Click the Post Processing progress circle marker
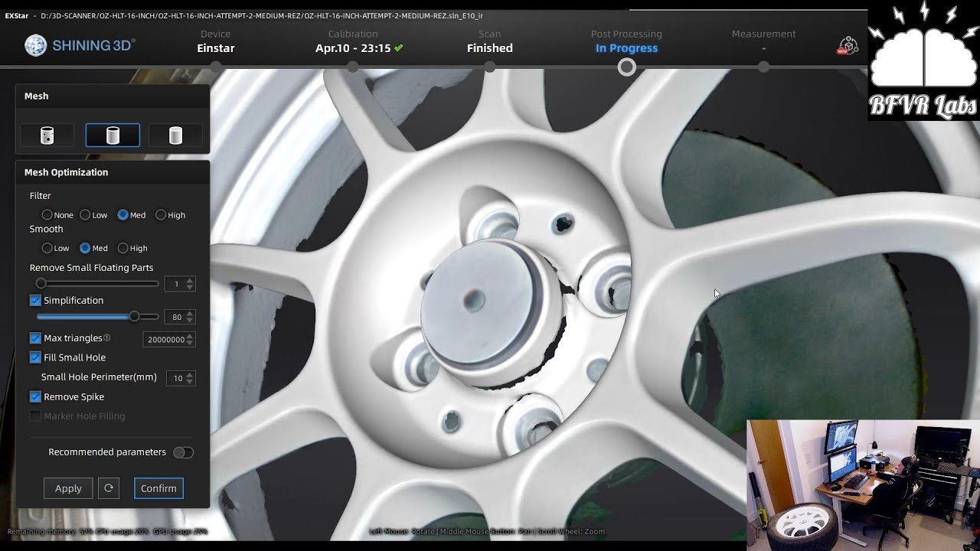The image size is (980, 551). (626, 67)
